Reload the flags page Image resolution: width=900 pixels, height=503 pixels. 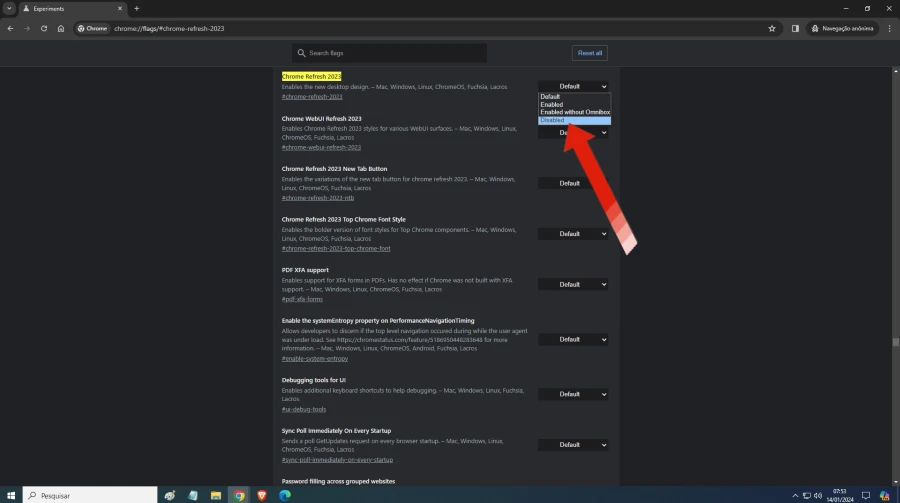click(x=44, y=28)
